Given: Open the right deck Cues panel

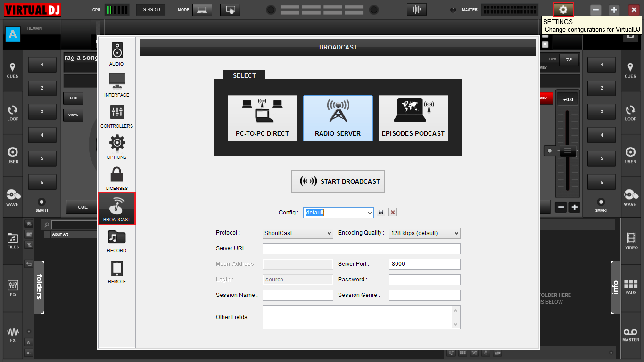Looking at the screenshot, I should point(630,70).
